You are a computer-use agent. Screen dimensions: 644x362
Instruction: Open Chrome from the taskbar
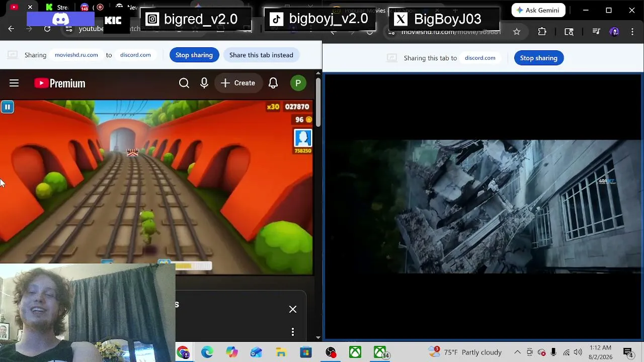[183, 352]
